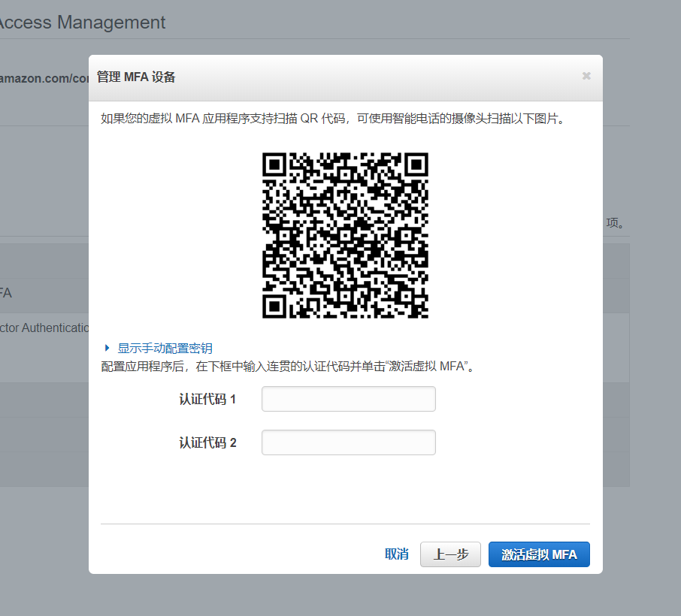Click the 认证代码 2 label
The image size is (681, 616).
(x=207, y=442)
